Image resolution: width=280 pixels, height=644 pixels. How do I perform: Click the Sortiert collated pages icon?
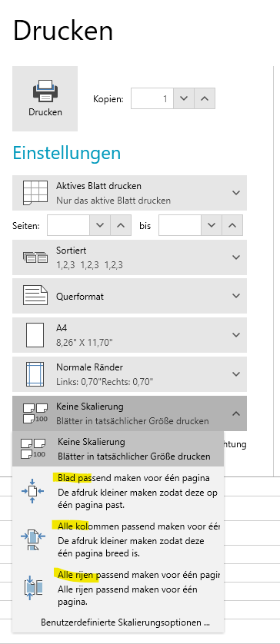point(35,257)
